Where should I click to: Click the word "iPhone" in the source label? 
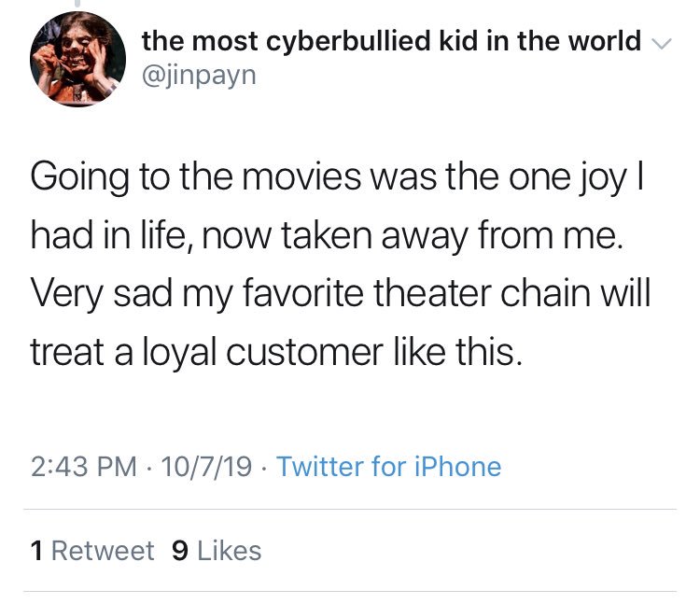pos(457,466)
